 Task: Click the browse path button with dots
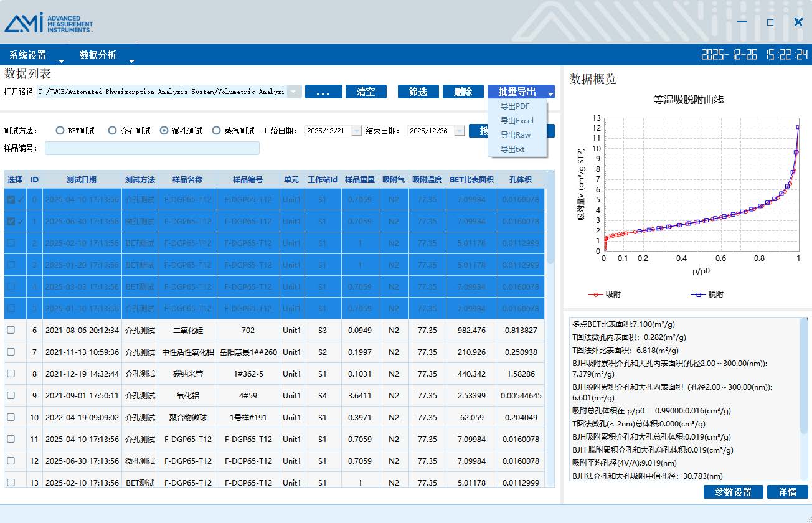tap(323, 92)
